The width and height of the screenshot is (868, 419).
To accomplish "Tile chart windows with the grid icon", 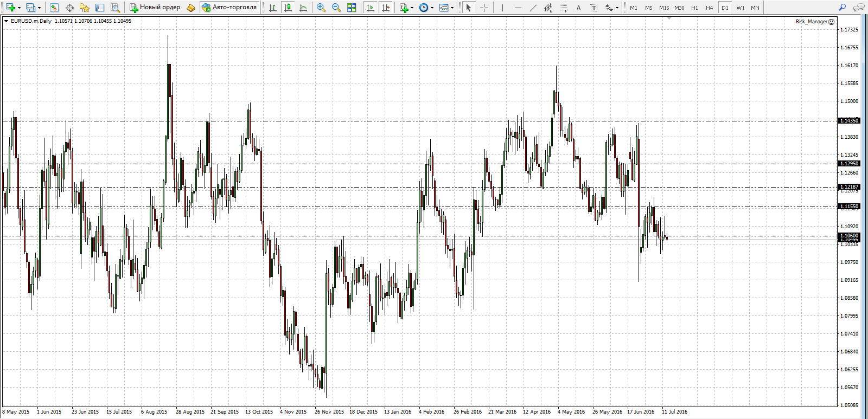I will [x=352, y=8].
